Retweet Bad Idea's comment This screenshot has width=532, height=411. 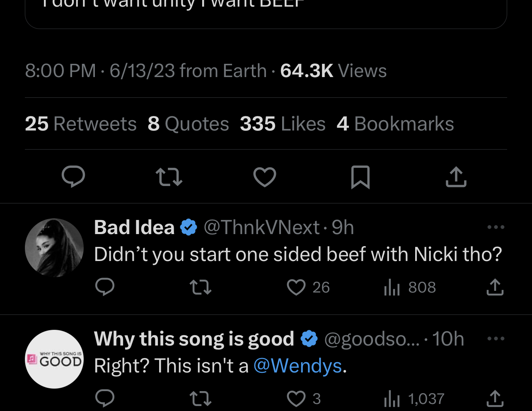click(201, 287)
